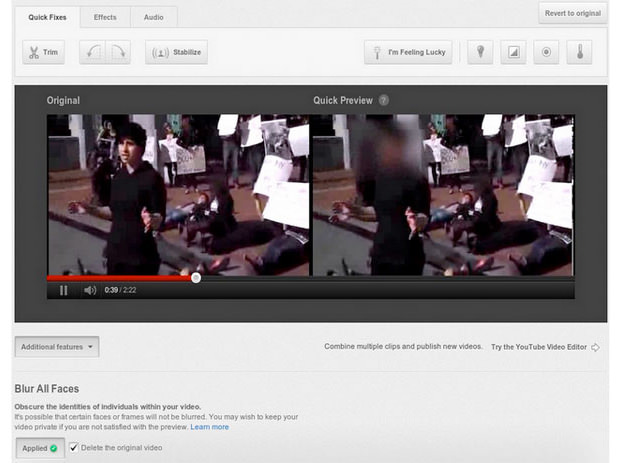
Task: Click the Trim scissors button
Action: 43,52
